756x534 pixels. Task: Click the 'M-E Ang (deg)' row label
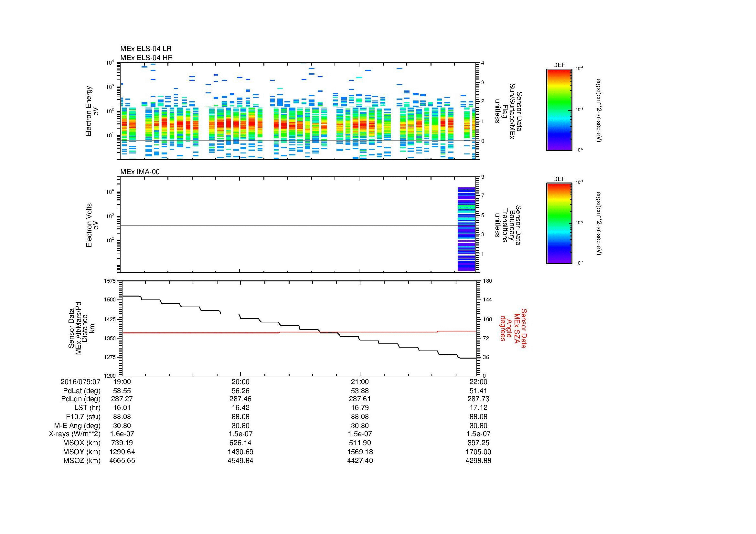tap(77, 426)
